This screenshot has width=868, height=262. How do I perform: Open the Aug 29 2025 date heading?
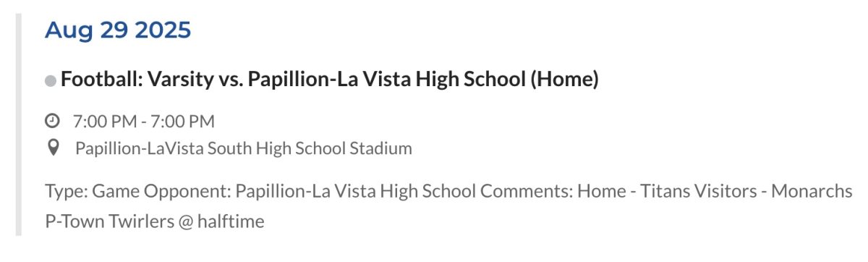118,30
